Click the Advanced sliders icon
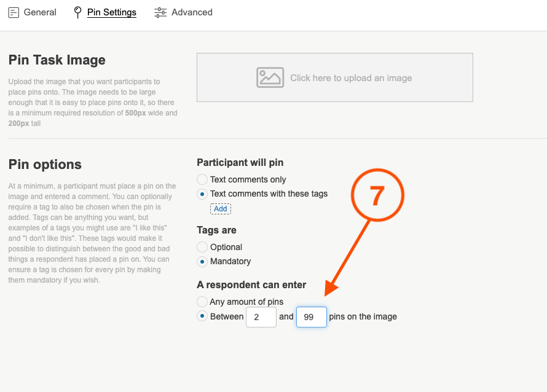The width and height of the screenshot is (547, 392). point(160,12)
